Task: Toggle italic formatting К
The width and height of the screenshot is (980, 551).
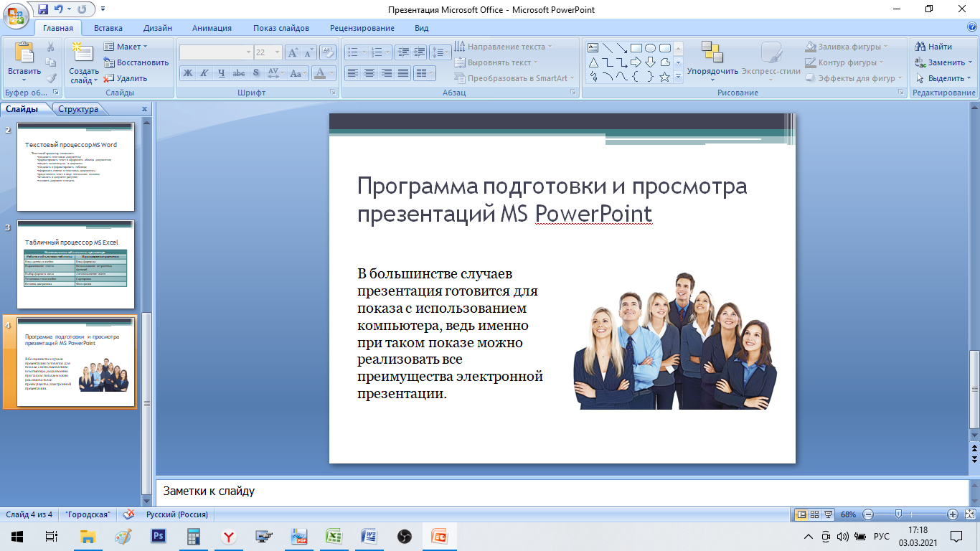Action: 204,73
